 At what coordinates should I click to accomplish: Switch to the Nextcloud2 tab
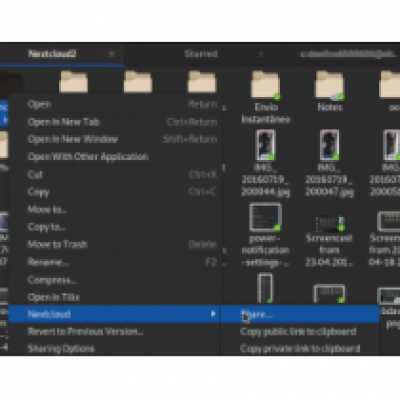[52, 54]
